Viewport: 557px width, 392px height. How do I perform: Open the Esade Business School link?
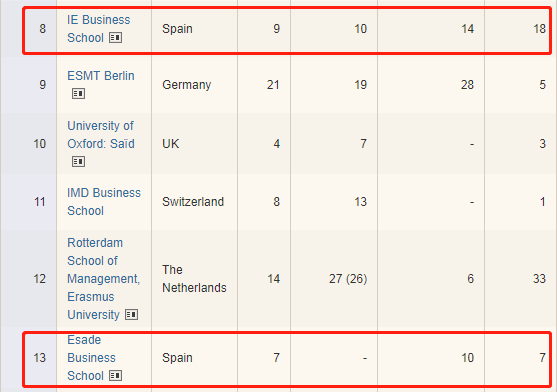pyautogui.click(x=91, y=358)
